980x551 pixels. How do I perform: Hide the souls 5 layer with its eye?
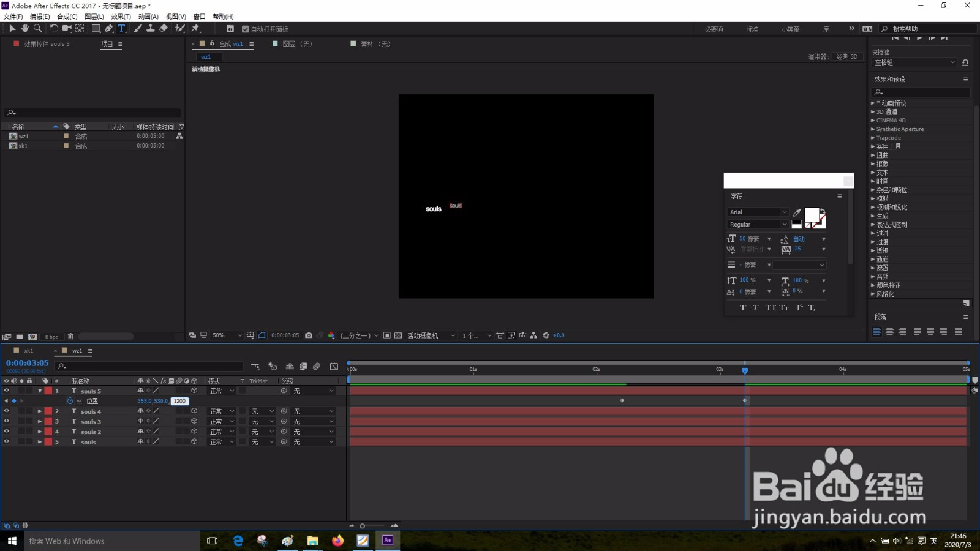point(7,391)
